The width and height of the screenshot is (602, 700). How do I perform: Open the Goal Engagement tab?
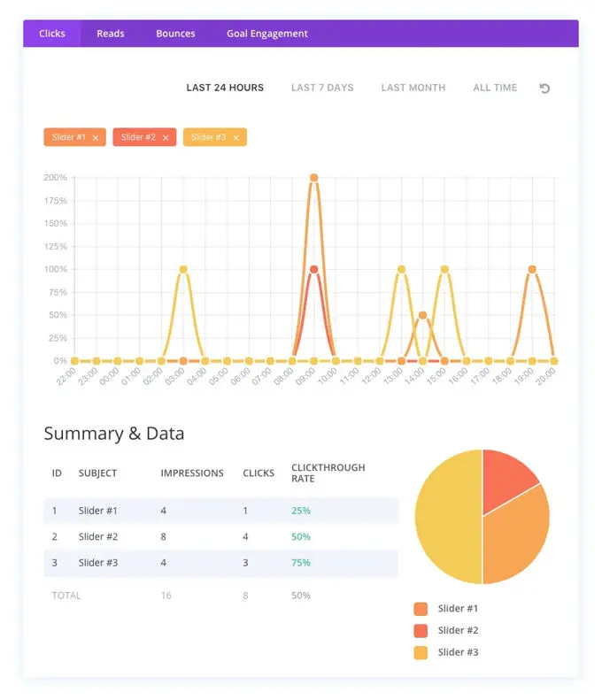[x=267, y=34]
